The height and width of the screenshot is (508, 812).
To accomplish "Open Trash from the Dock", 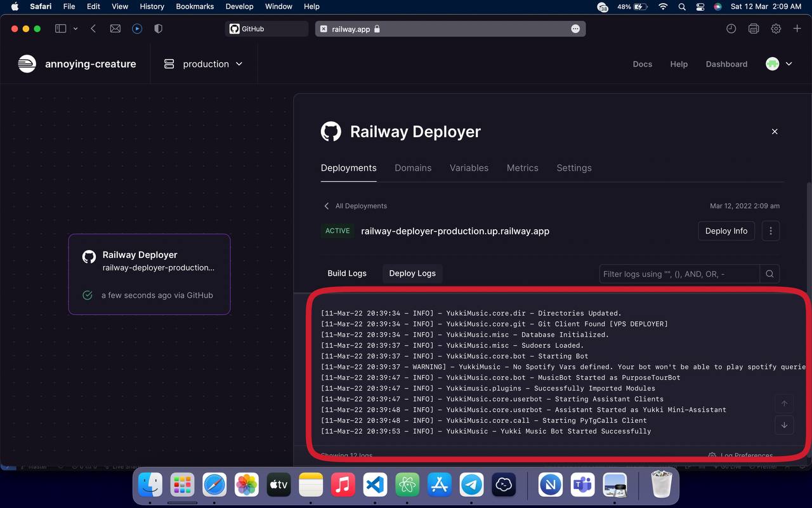I will (x=662, y=485).
